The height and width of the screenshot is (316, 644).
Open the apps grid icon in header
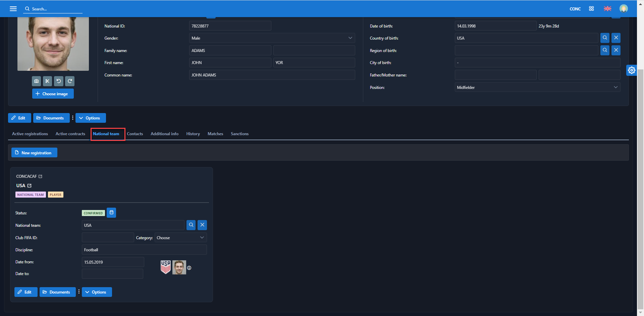tap(591, 9)
